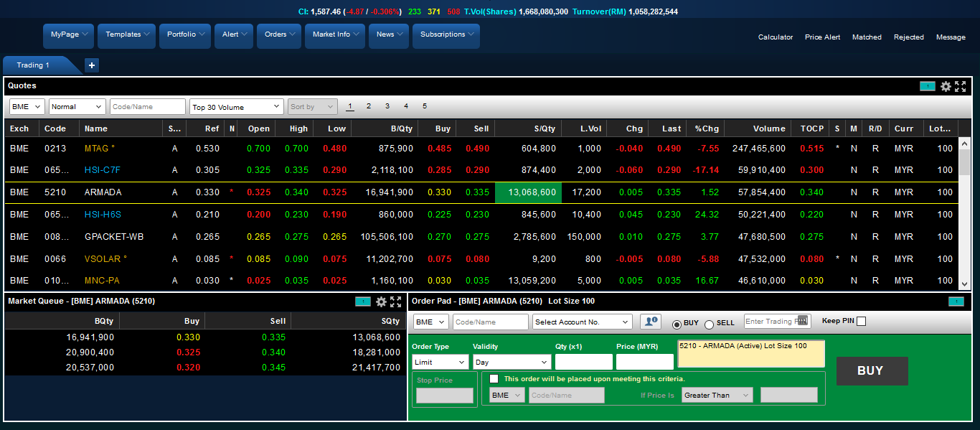Click the account info icon in the Order Pad
The image size is (980, 430).
650,322
